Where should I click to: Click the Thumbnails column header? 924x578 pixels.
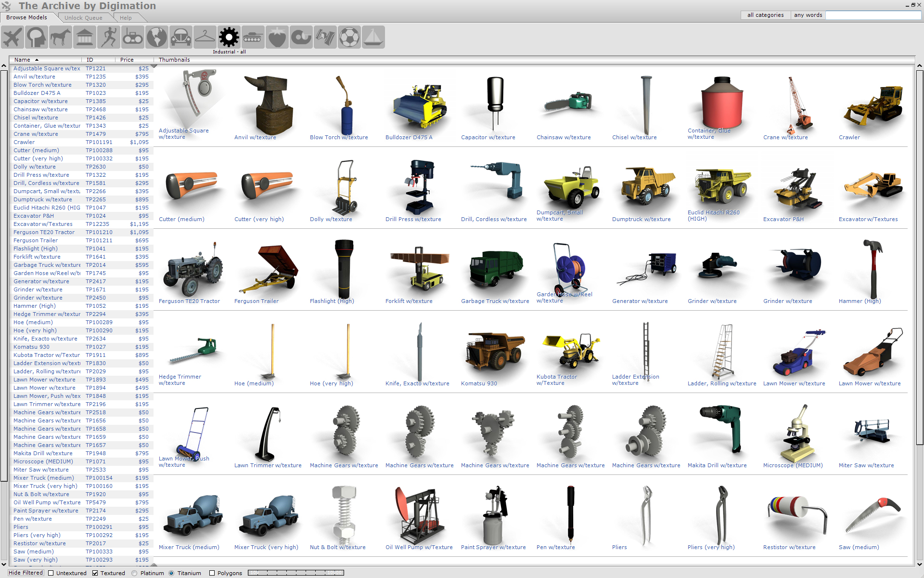click(174, 60)
